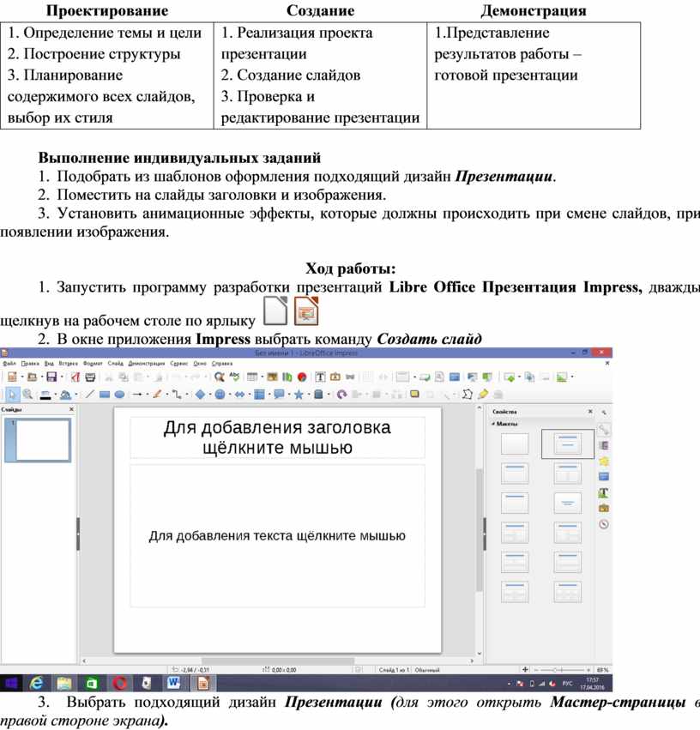Image resolution: width=700 pixels, height=730 pixels.
Task: Click the Find and Replace magnifier icon
Action: 220,377
